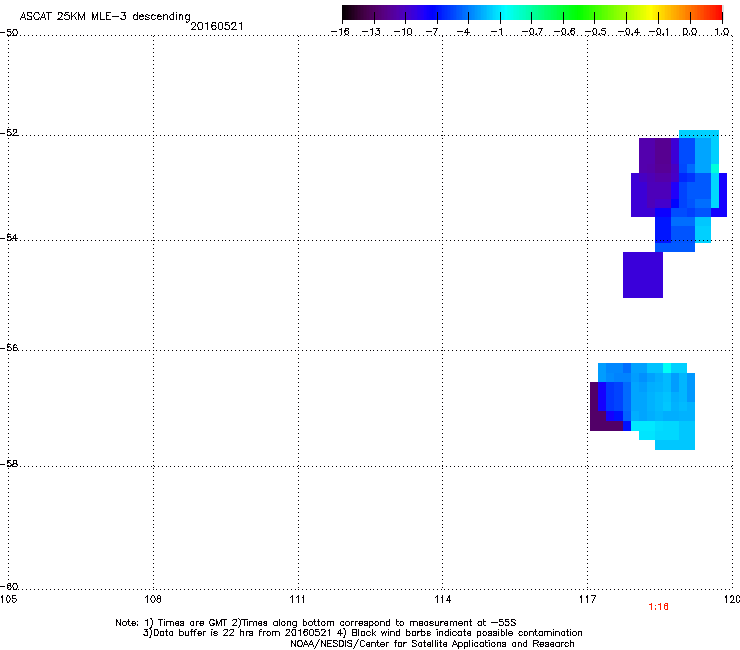740x650 pixels.
Task: Click the NOAA/NESDIS credit line
Action: [432, 644]
